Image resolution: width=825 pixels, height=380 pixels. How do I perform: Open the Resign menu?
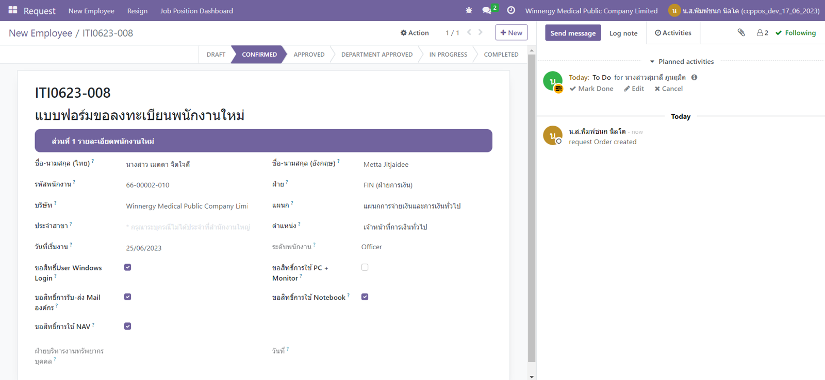tap(137, 11)
